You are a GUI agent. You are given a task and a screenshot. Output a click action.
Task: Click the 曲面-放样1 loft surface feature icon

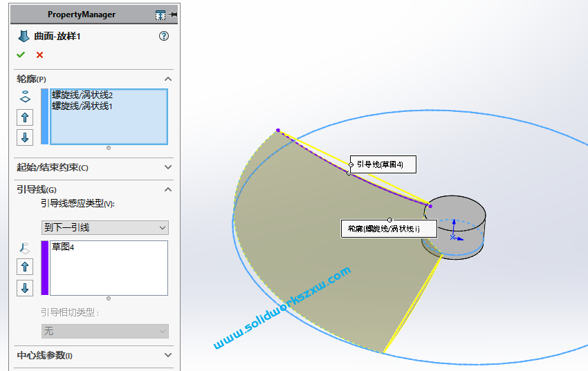coord(24,37)
